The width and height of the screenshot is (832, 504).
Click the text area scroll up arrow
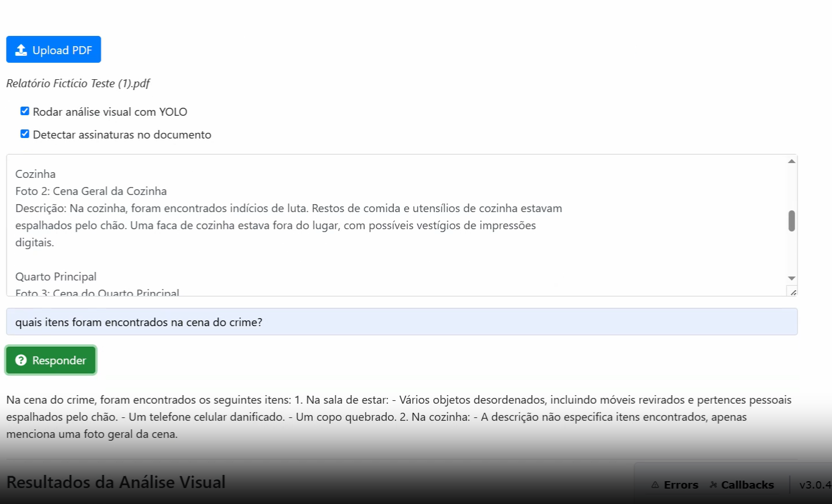tap(791, 161)
